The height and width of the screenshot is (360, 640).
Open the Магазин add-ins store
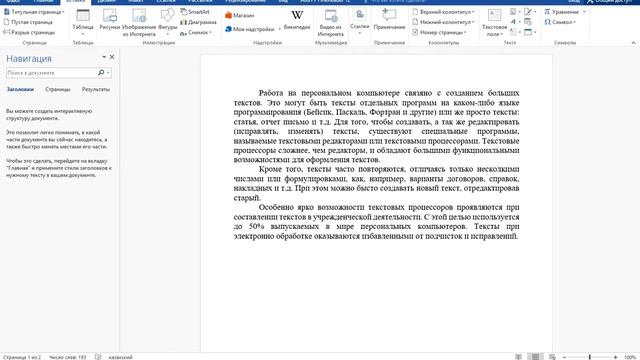pyautogui.click(x=240, y=15)
